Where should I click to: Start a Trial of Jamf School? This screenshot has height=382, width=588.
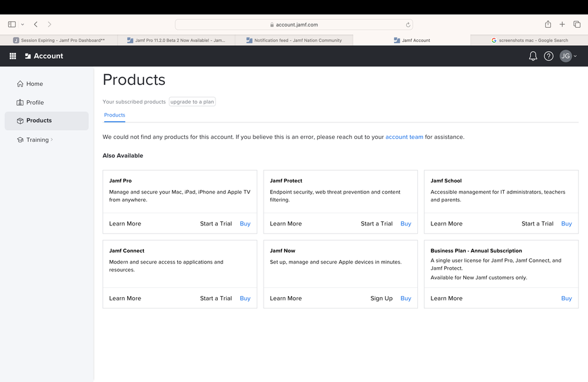537,224
